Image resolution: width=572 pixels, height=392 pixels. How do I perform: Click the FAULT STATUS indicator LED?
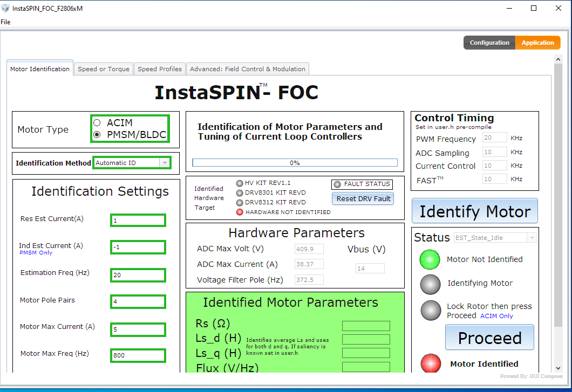pyautogui.click(x=337, y=184)
